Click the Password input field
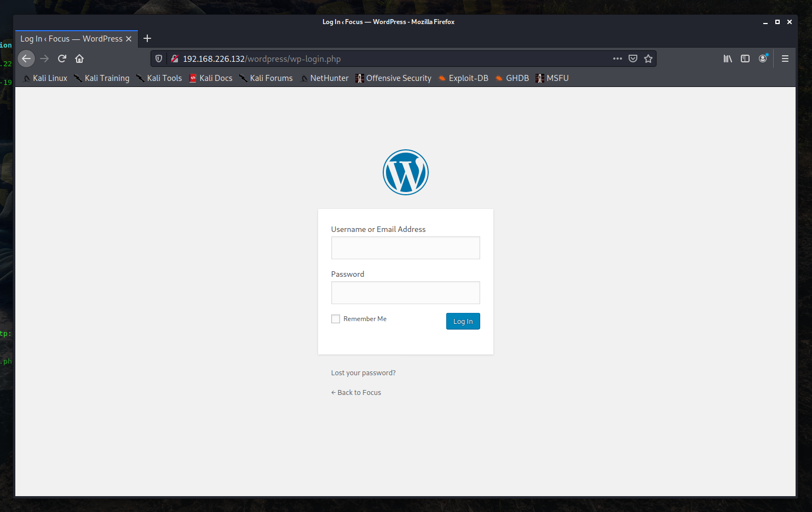This screenshot has height=512, width=812. (406, 293)
